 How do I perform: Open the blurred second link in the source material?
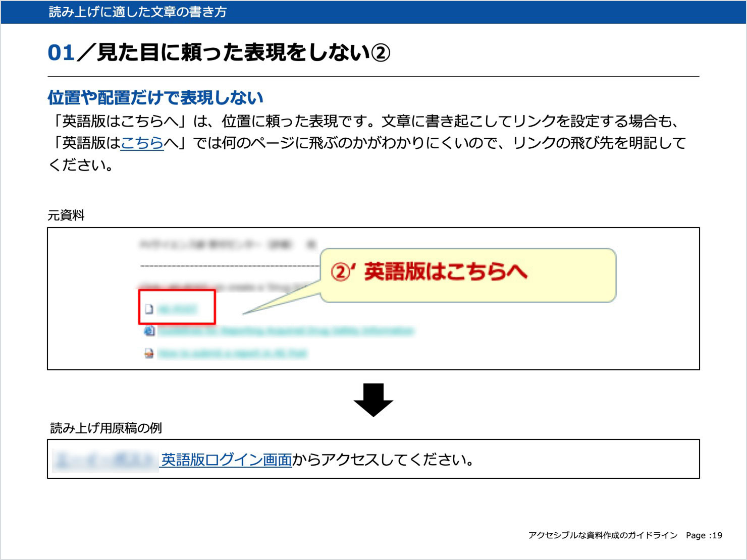(x=286, y=331)
